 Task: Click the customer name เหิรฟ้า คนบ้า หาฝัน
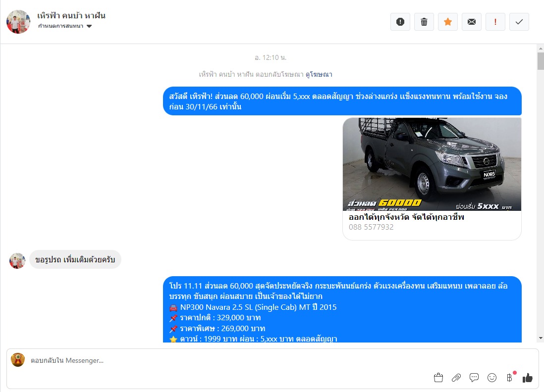tap(71, 16)
